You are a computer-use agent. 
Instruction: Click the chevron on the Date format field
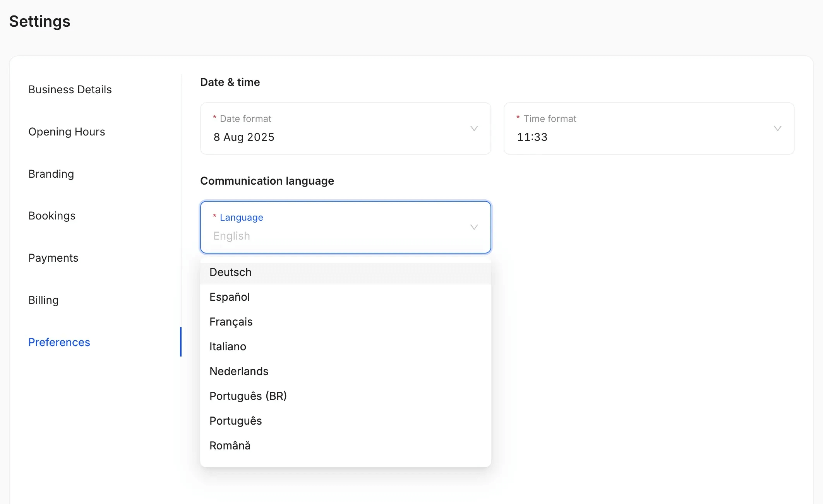coord(474,129)
